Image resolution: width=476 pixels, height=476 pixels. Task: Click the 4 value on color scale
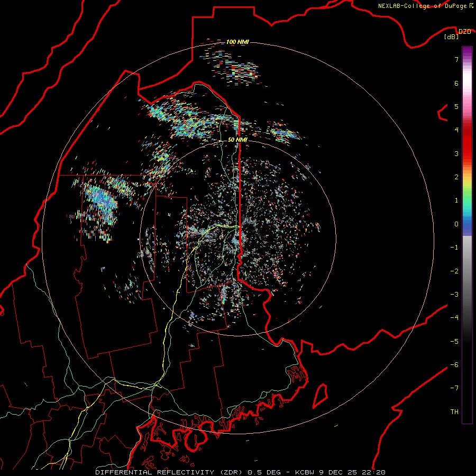[456, 130]
